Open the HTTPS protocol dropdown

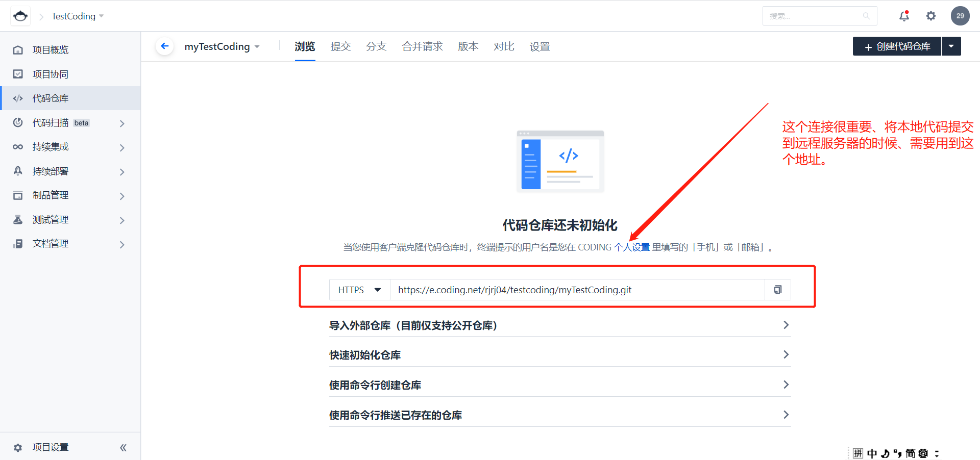[359, 290]
